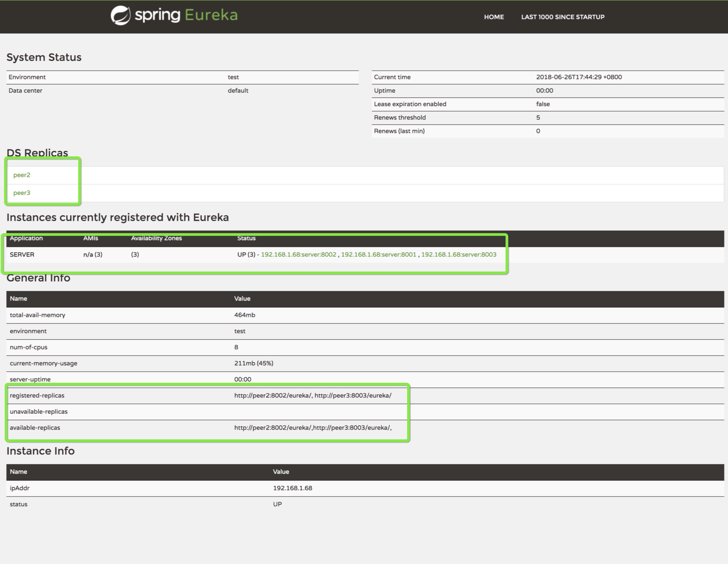This screenshot has width=728, height=564.
Task: Click the Status column header
Action: [x=246, y=238]
